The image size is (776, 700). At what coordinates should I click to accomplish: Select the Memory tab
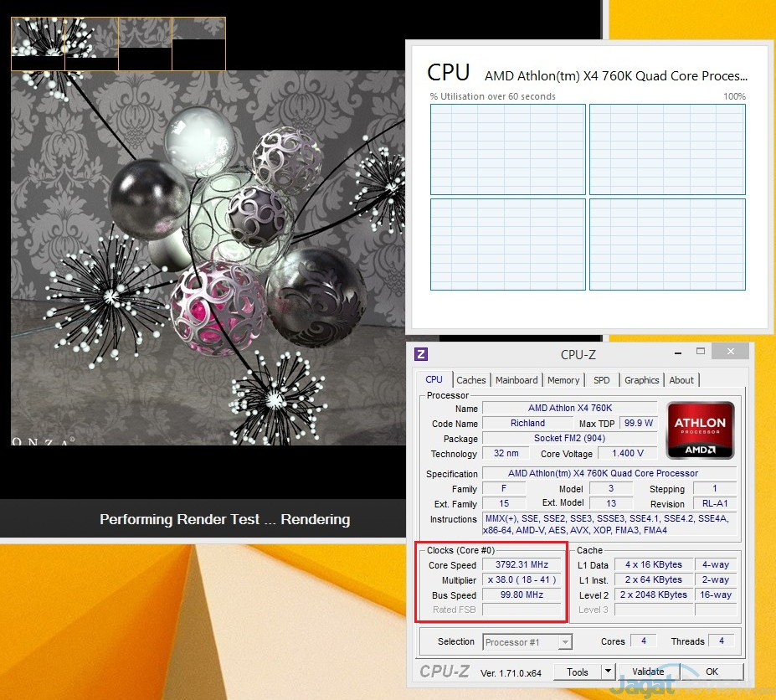(x=563, y=380)
